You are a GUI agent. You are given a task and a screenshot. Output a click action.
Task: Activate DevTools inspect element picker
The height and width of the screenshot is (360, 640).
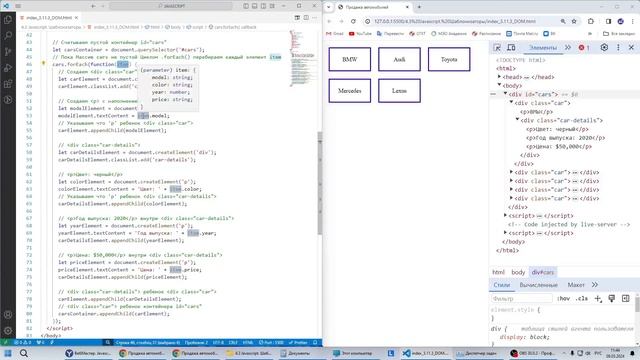[x=497, y=48]
